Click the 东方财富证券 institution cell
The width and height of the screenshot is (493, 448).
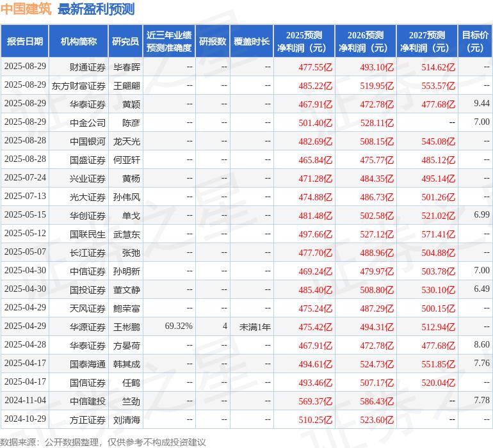[x=79, y=86]
